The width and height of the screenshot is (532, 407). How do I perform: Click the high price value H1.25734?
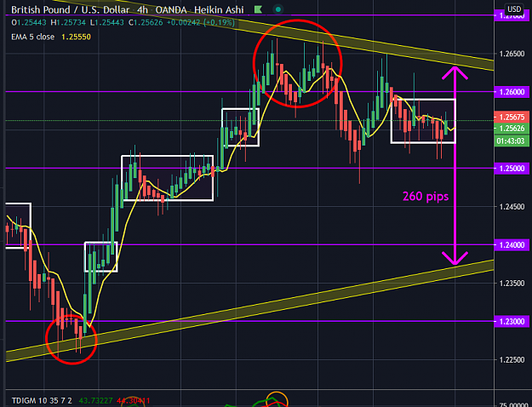tap(68, 23)
